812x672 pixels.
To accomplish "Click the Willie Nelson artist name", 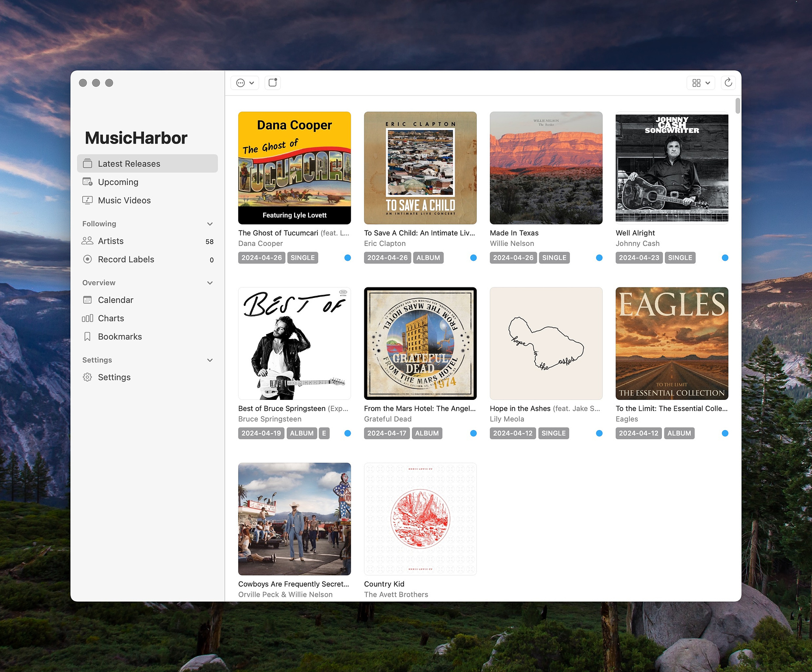I will (512, 244).
